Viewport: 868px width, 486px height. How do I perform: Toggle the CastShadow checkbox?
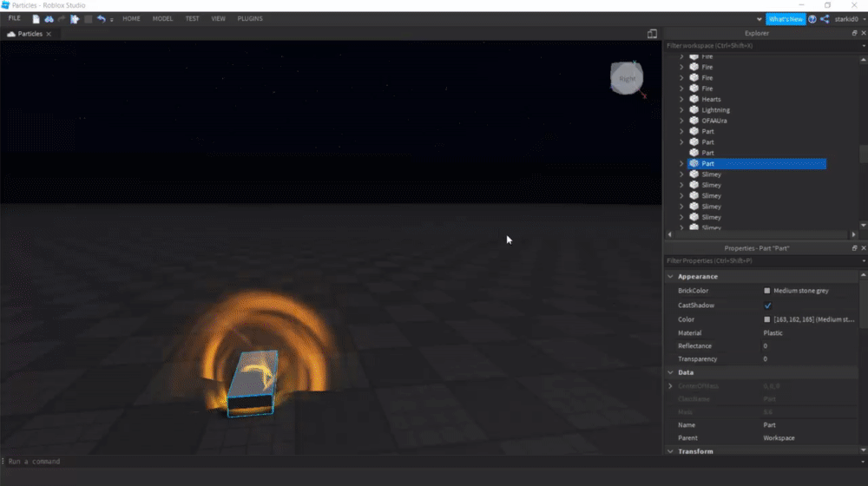point(768,305)
